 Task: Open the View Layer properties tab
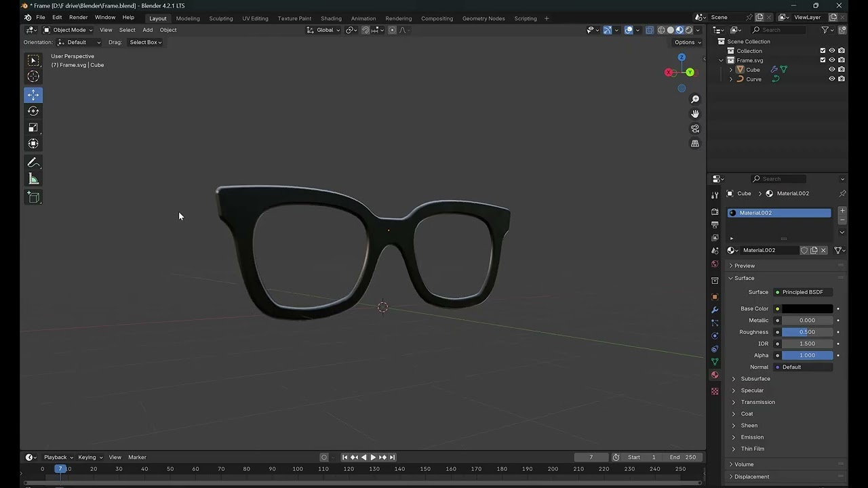point(715,238)
